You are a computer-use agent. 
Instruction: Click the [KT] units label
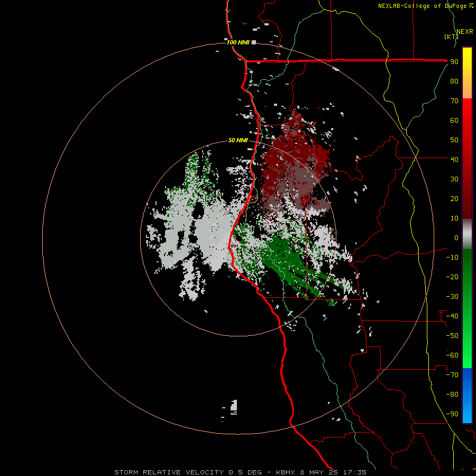(451, 36)
